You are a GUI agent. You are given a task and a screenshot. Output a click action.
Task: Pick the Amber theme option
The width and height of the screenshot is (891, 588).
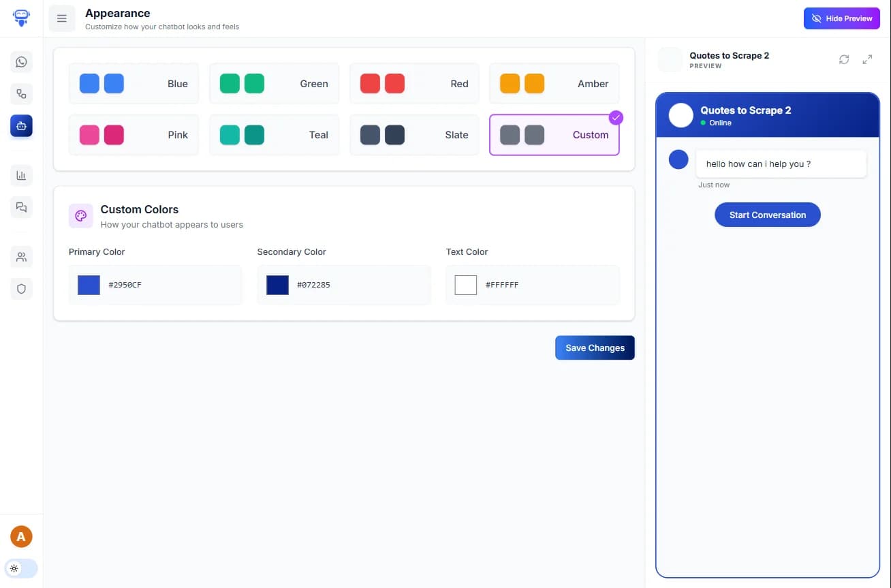[554, 84]
